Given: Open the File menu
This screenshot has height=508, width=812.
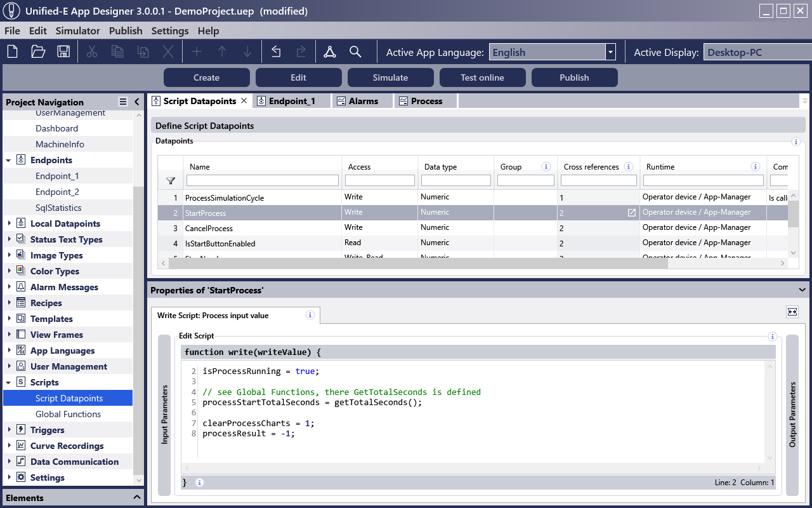Looking at the screenshot, I should pos(12,30).
